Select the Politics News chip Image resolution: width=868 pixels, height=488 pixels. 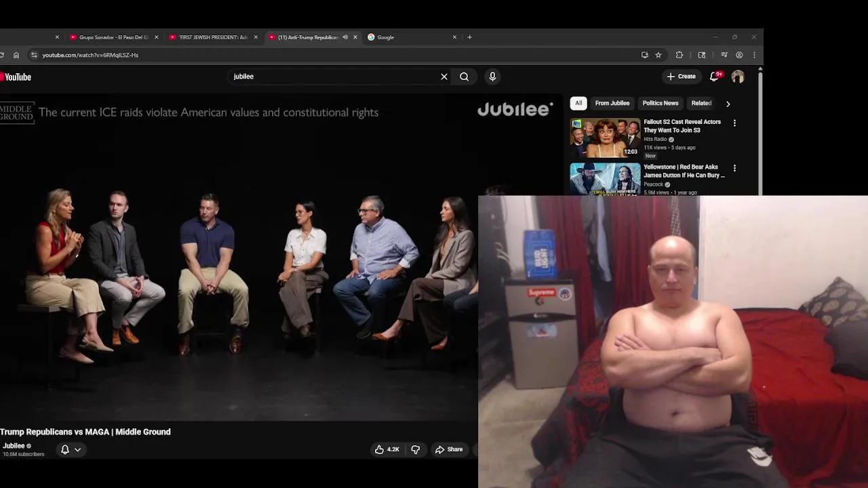tap(660, 103)
